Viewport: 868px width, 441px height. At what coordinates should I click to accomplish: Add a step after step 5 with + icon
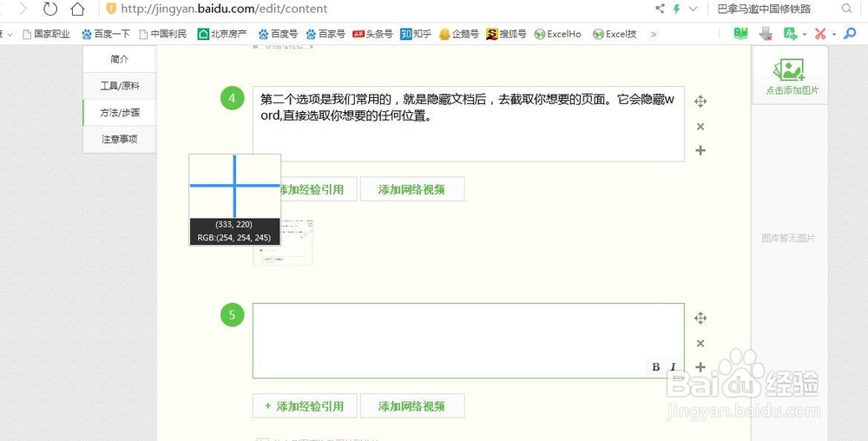(x=700, y=367)
